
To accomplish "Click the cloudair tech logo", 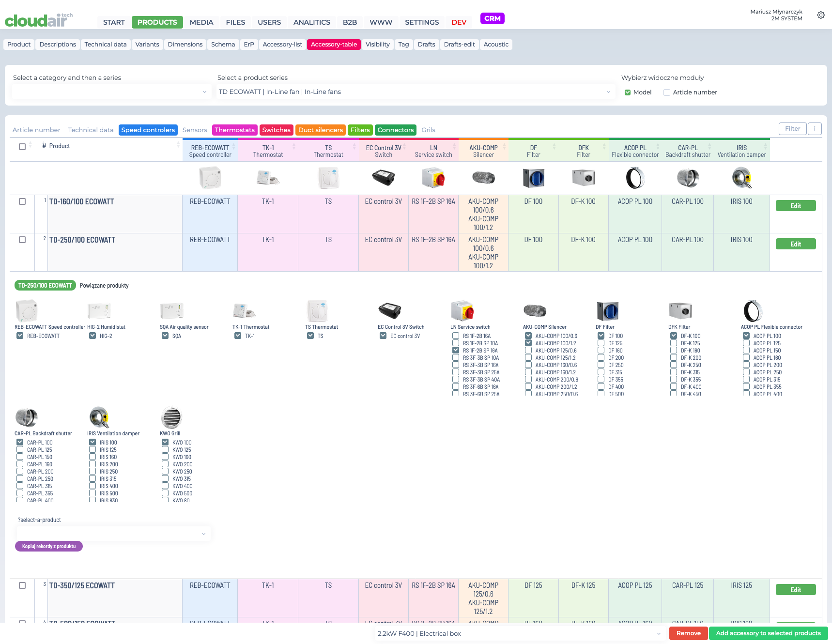I will pos(39,20).
